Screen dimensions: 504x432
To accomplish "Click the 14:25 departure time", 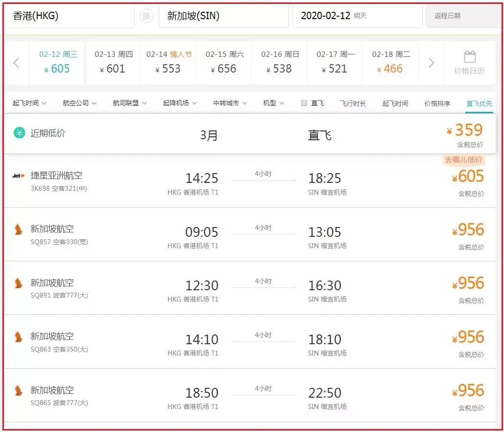I will pos(202,178).
